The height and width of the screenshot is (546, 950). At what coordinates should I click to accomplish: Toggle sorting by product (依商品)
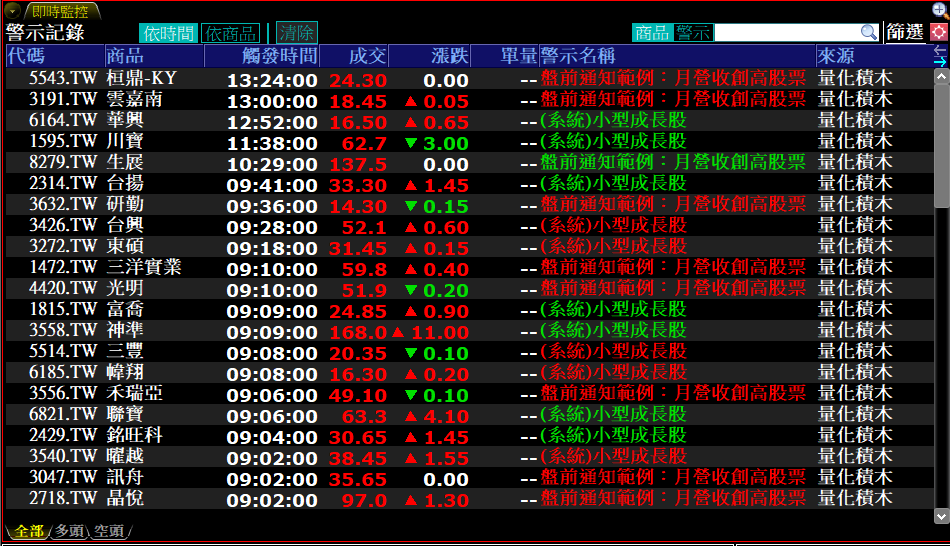[230, 33]
